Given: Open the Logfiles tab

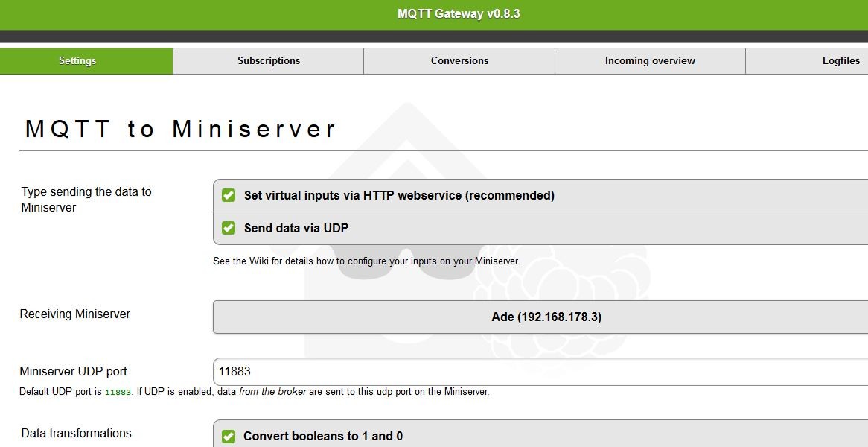Looking at the screenshot, I should click(x=807, y=61).
